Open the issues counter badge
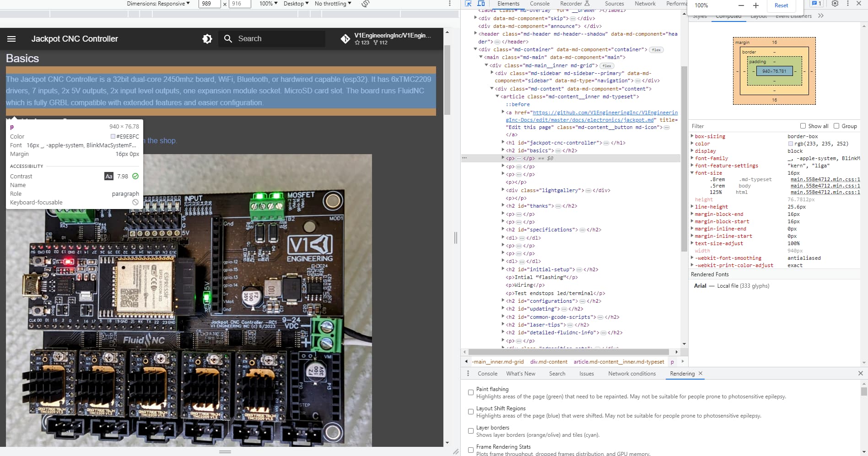868x456 pixels. tap(816, 4)
